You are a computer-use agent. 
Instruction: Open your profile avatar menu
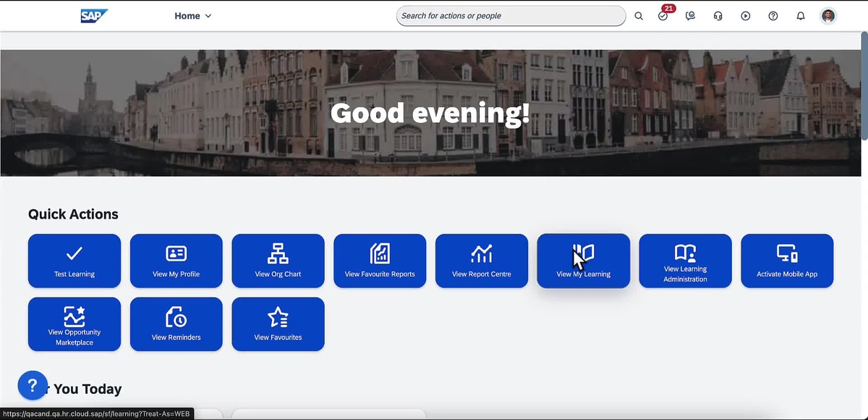pyautogui.click(x=827, y=15)
